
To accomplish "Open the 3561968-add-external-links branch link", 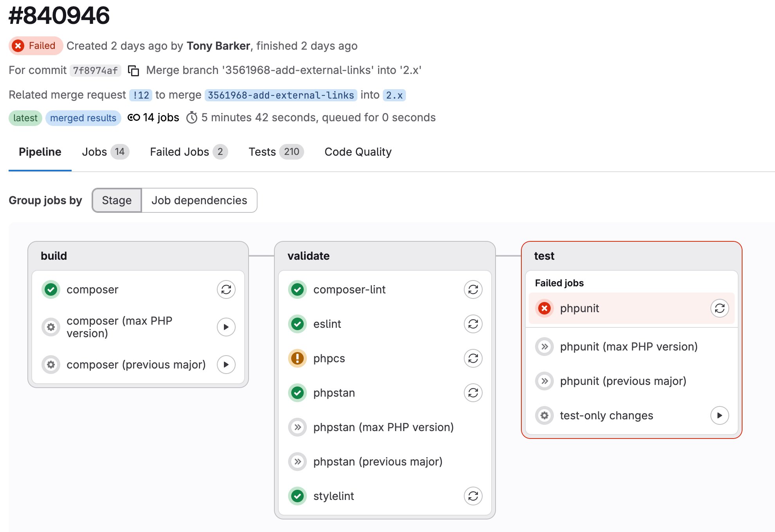I will (x=281, y=95).
